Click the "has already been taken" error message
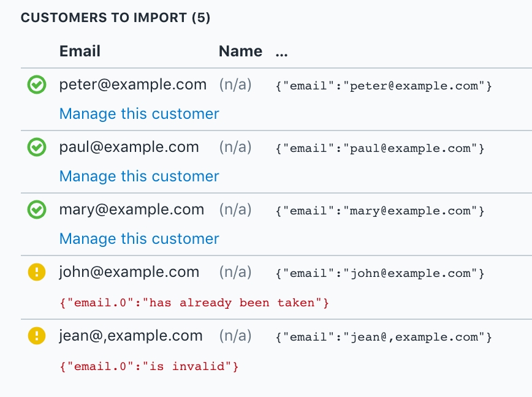532x397 pixels. 194,303
